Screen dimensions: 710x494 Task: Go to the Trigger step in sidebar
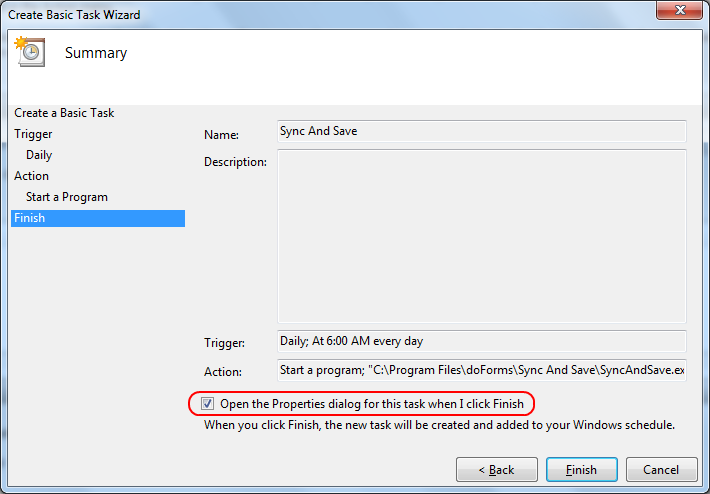point(33,134)
